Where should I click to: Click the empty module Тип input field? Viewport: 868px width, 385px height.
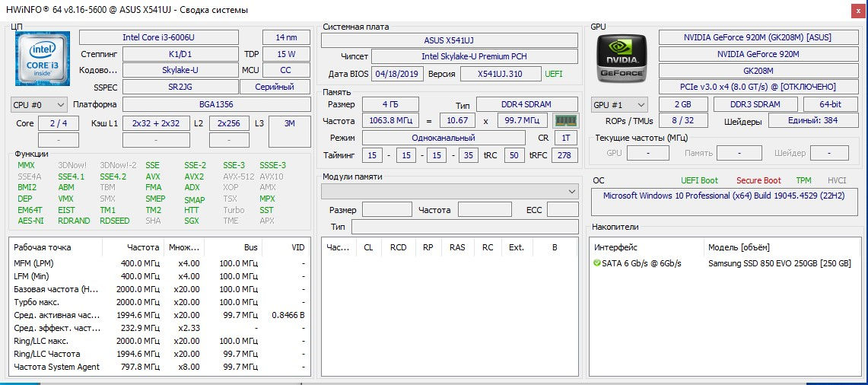coord(465,227)
